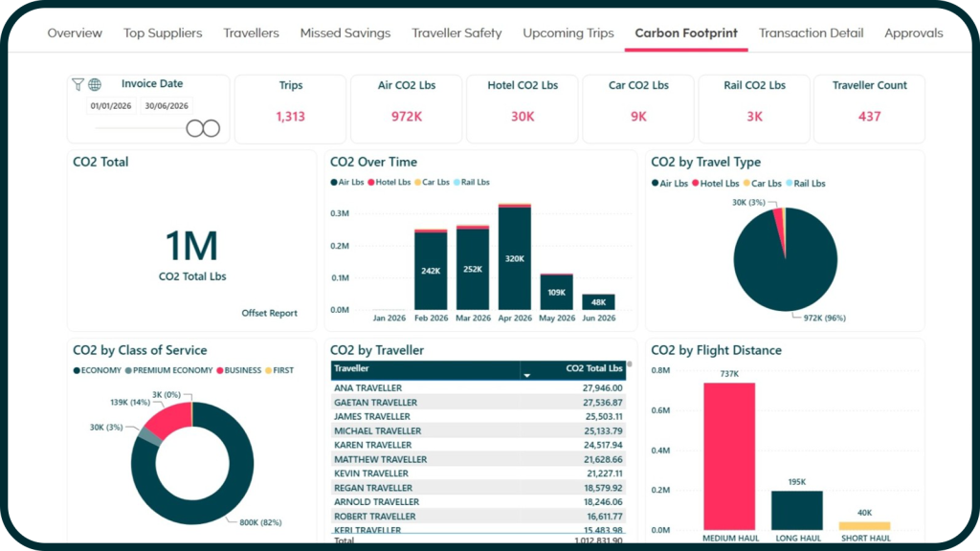Click the FIRST legend item
980x551 pixels.
click(279, 370)
